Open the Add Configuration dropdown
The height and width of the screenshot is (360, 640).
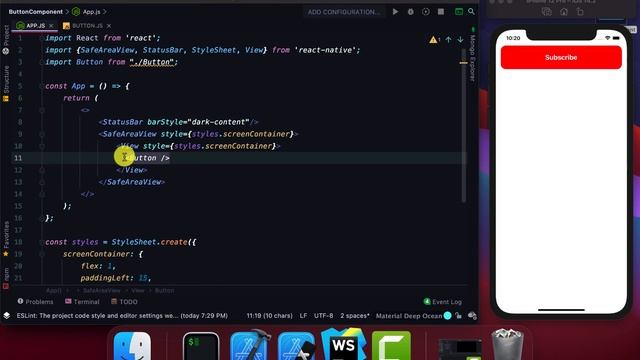pyautogui.click(x=344, y=12)
